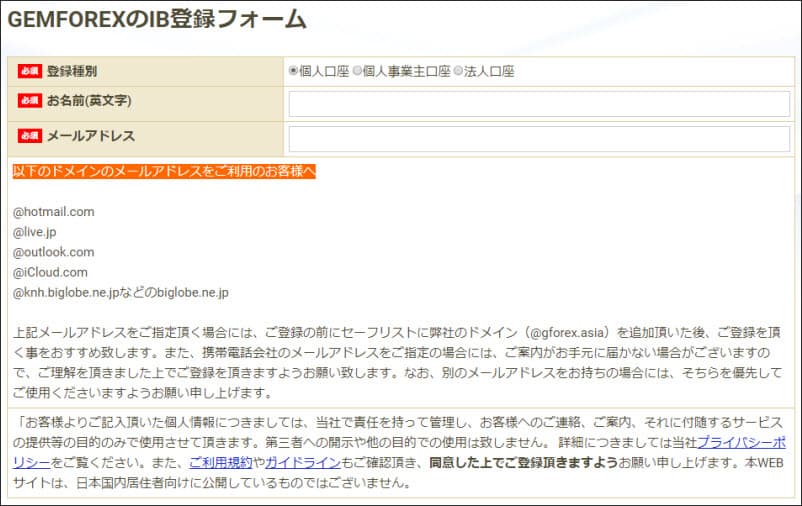
Task: Click the 必須 badge next to メールアドレス
Action: pos(30,136)
